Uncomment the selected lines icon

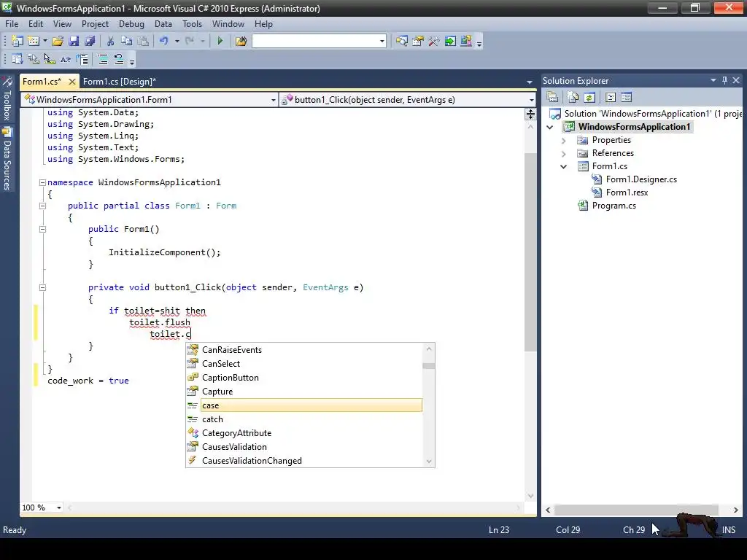pyautogui.click(x=119, y=59)
